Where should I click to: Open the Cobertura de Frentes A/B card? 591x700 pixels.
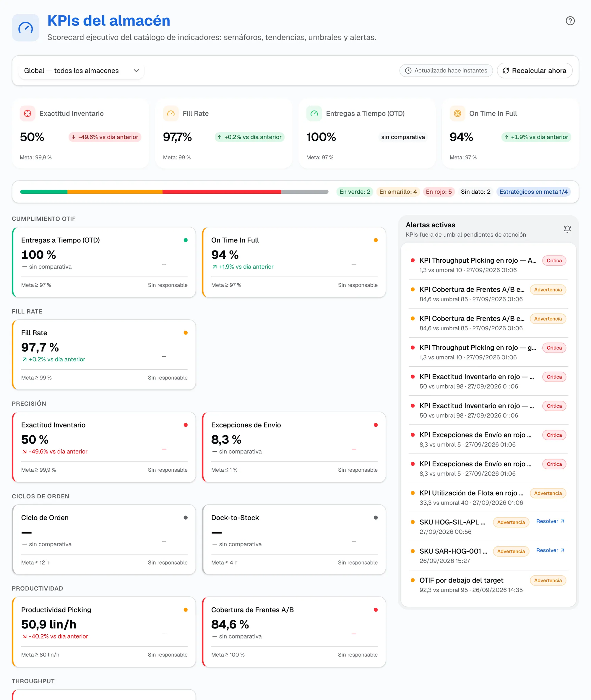coord(294,632)
